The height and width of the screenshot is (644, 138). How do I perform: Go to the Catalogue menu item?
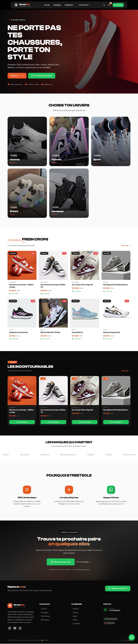(x=57, y=5)
